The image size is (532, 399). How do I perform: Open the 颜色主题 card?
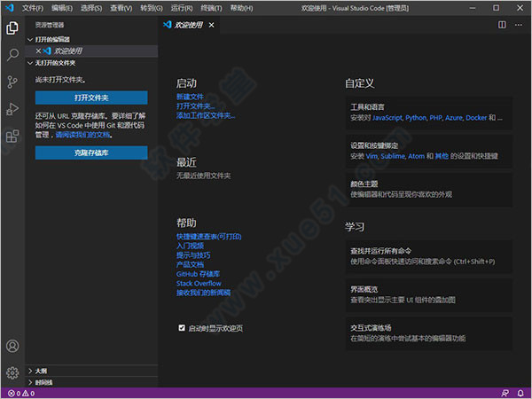coord(429,190)
